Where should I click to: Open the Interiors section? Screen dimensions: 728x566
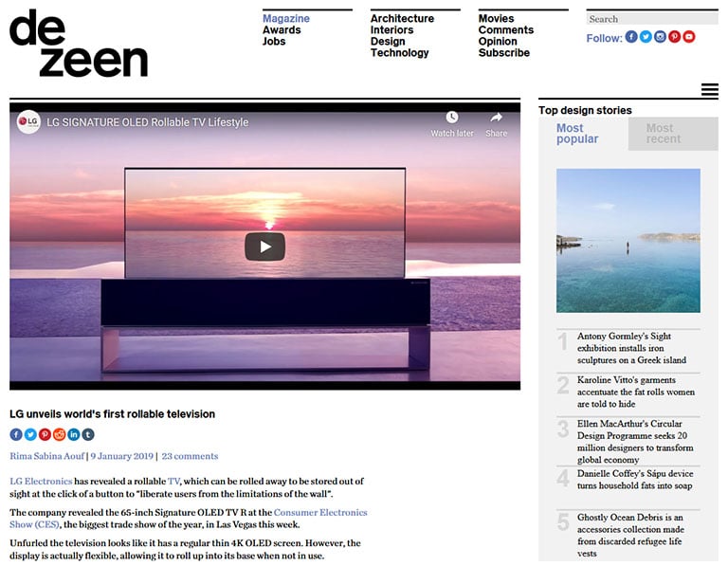point(391,29)
